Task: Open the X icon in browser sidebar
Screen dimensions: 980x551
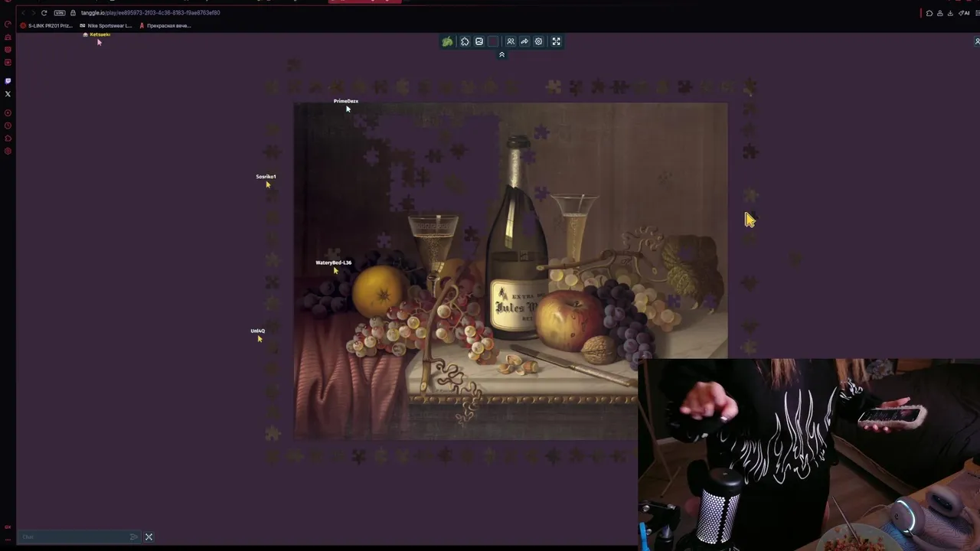Action: (x=8, y=94)
